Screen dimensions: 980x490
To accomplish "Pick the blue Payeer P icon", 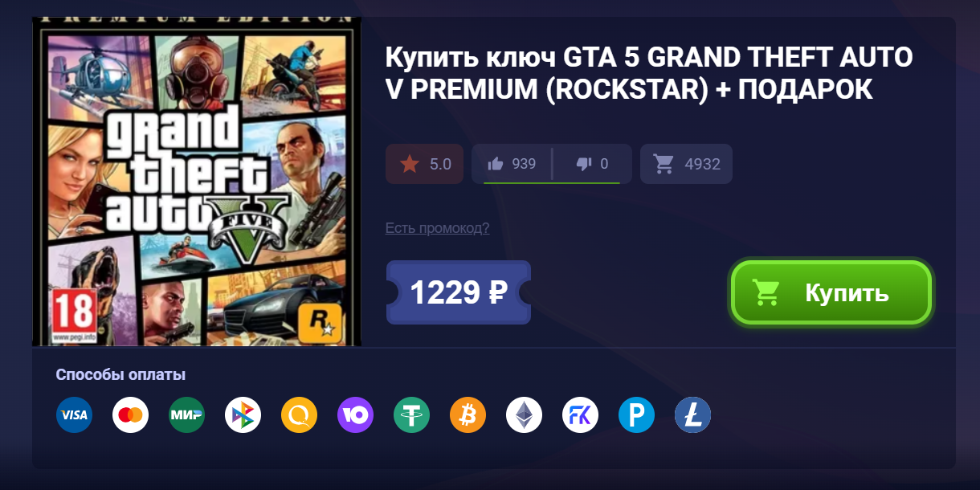I will [x=636, y=415].
